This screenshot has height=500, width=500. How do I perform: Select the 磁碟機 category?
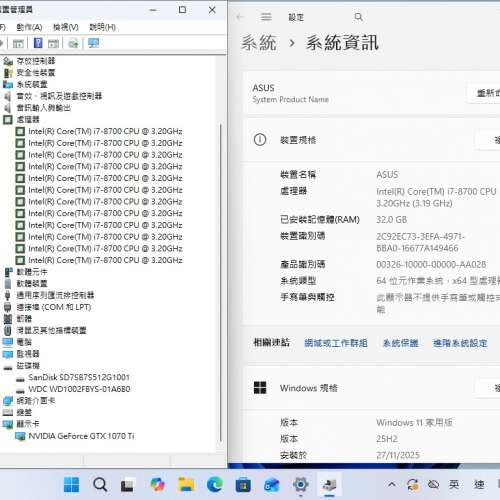[x=28, y=365]
